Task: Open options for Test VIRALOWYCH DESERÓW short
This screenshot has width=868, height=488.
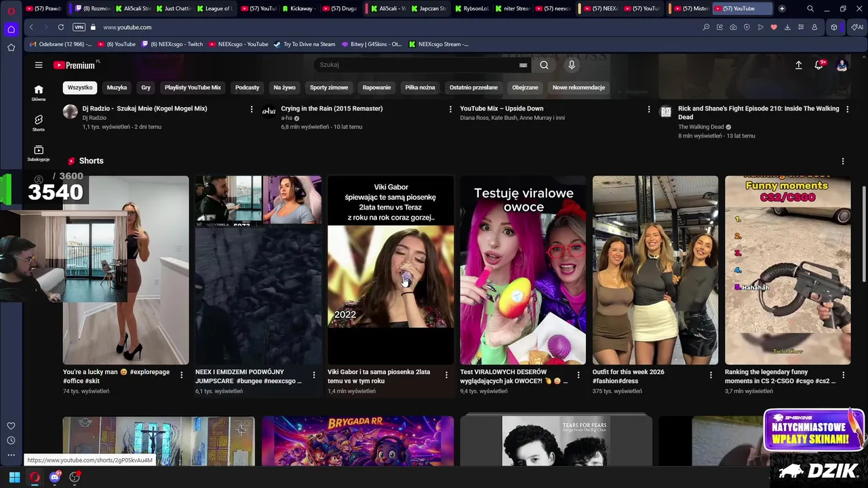Action: pyautogui.click(x=578, y=375)
